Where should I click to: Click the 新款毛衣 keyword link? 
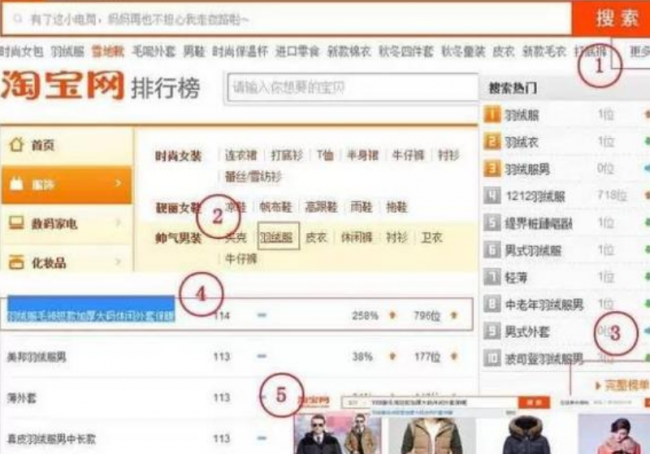coord(544,52)
